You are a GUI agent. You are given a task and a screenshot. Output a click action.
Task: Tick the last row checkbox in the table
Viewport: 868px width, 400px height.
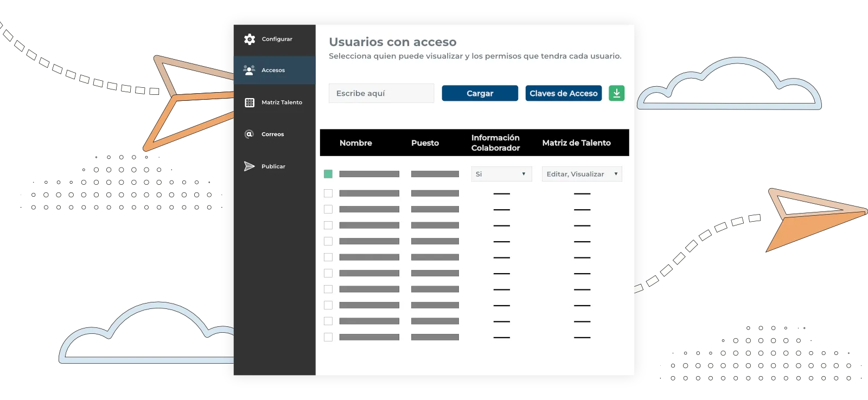[x=328, y=337]
